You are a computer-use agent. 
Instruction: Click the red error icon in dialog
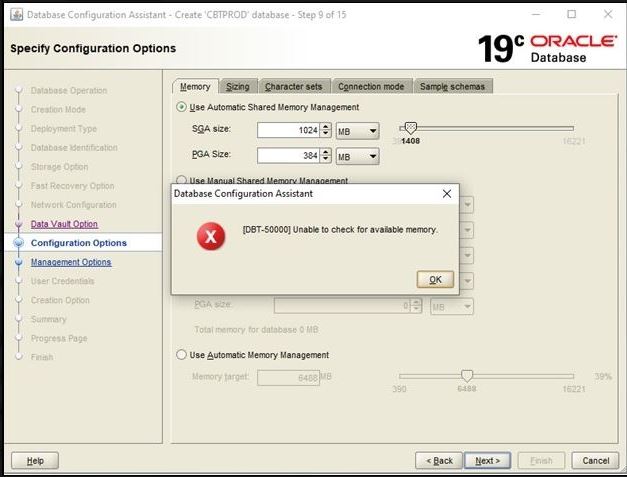pyautogui.click(x=211, y=236)
